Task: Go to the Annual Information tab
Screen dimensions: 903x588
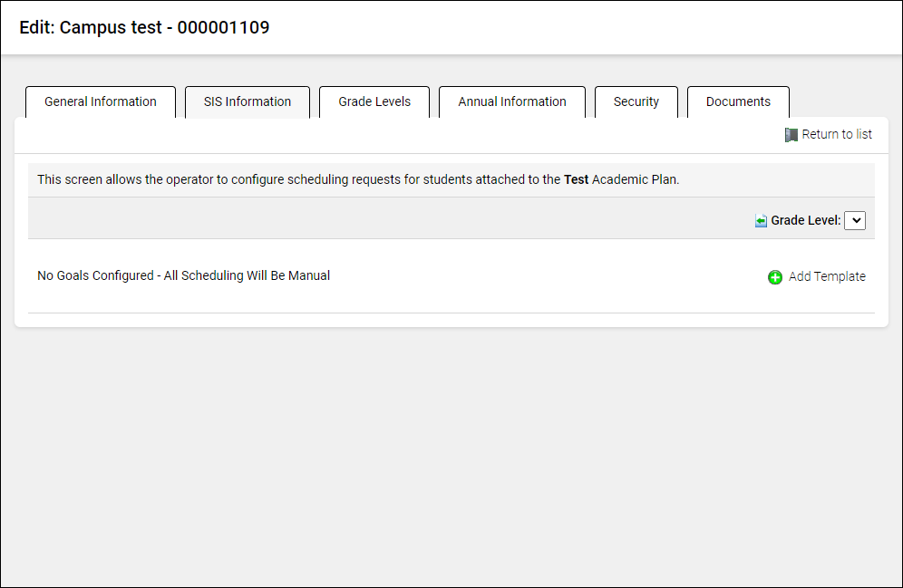Action: point(512,101)
